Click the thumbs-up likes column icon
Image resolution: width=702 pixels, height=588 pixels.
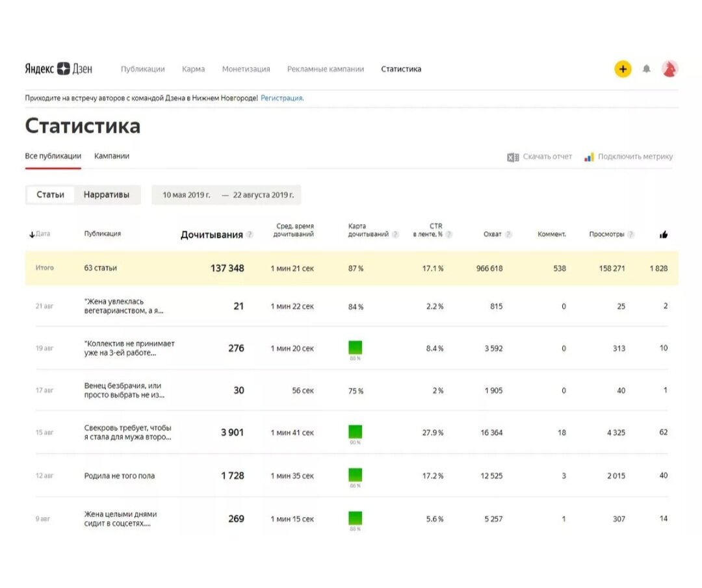(664, 235)
